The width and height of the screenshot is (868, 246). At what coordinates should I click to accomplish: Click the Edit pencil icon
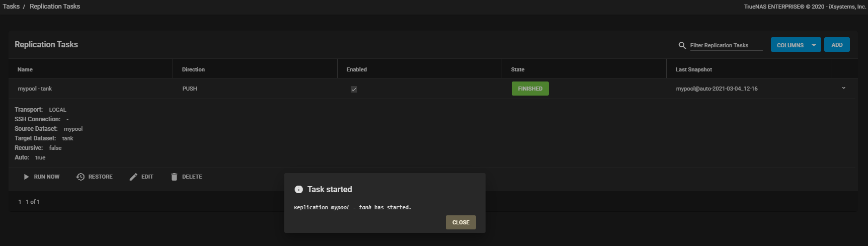(x=133, y=177)
